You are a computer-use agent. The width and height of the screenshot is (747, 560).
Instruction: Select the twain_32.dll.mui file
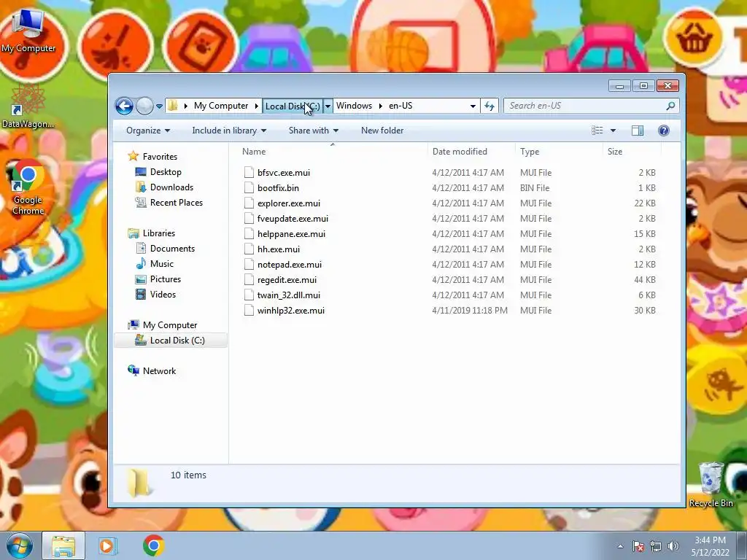tap(289, 295)
